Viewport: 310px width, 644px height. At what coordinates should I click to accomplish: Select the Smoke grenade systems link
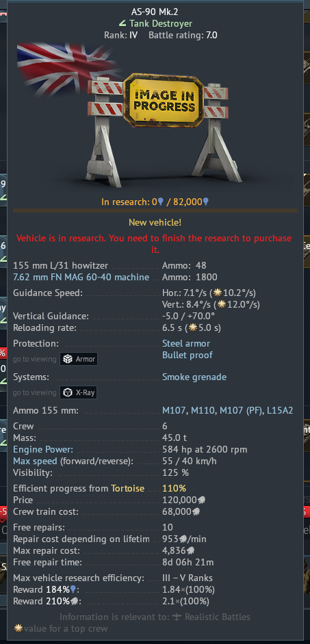point(194,377)
